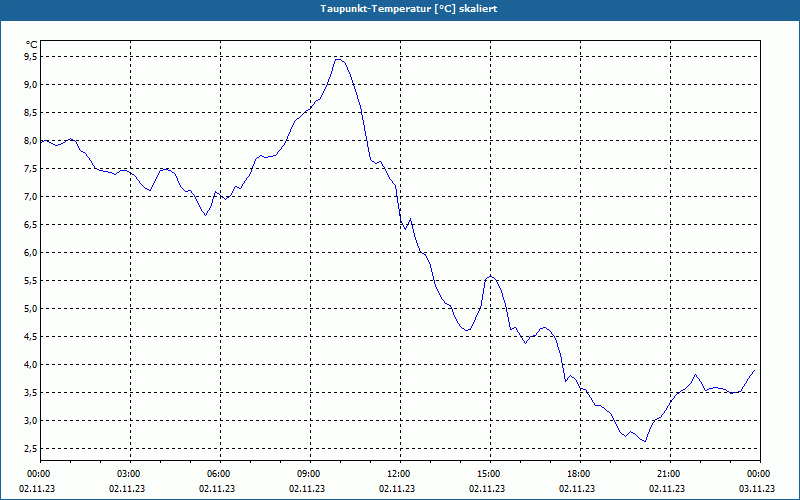Screen dimensions: 800x500
Task: Click the 4,0 y-axis label
Action: pyautogui.click(x=31, y=365)
